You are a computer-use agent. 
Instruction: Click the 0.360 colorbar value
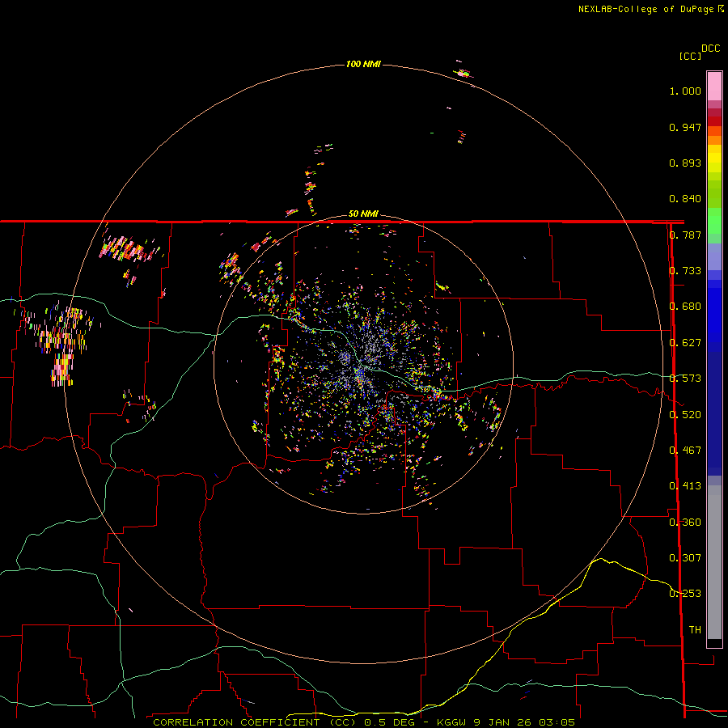click(685, 523)
